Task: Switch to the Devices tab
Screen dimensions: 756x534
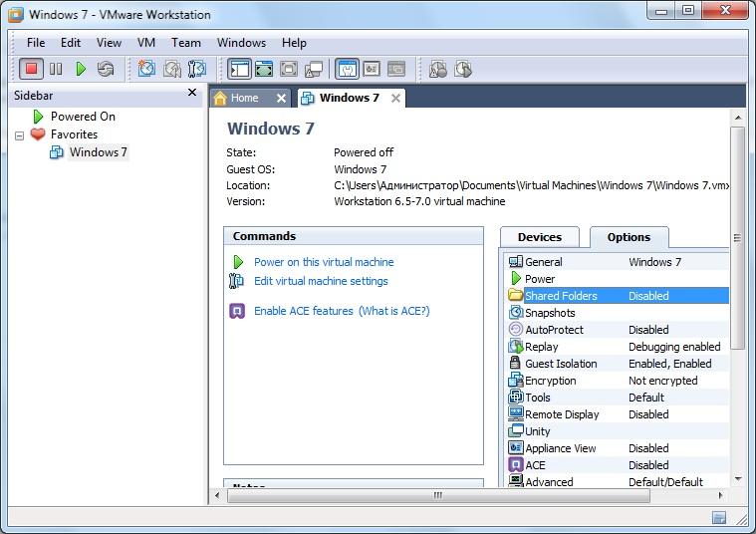Action: 540,237
